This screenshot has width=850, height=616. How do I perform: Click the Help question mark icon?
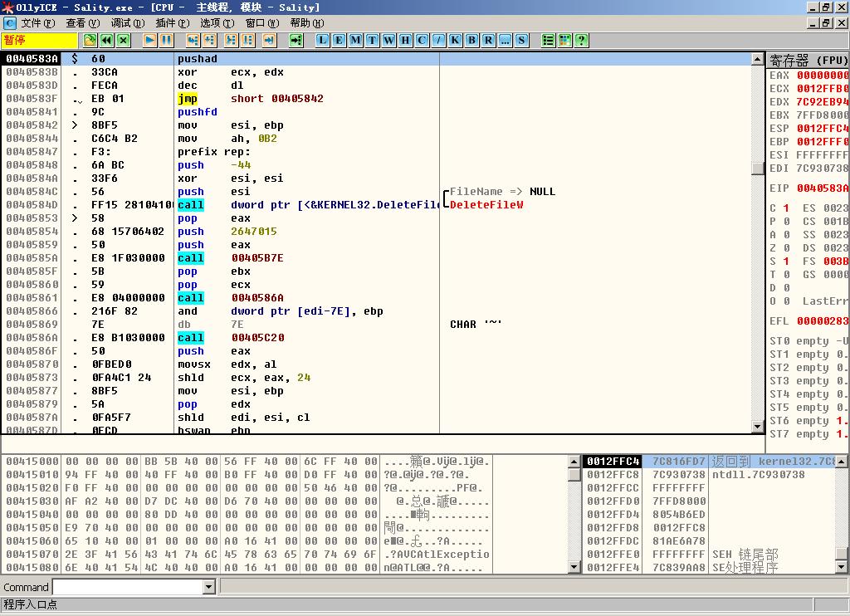pyautogui.click(x=581, y=40)
